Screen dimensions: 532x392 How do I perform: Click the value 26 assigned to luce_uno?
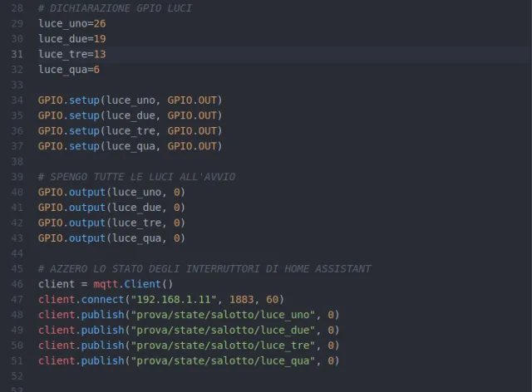tap(100, 23)
